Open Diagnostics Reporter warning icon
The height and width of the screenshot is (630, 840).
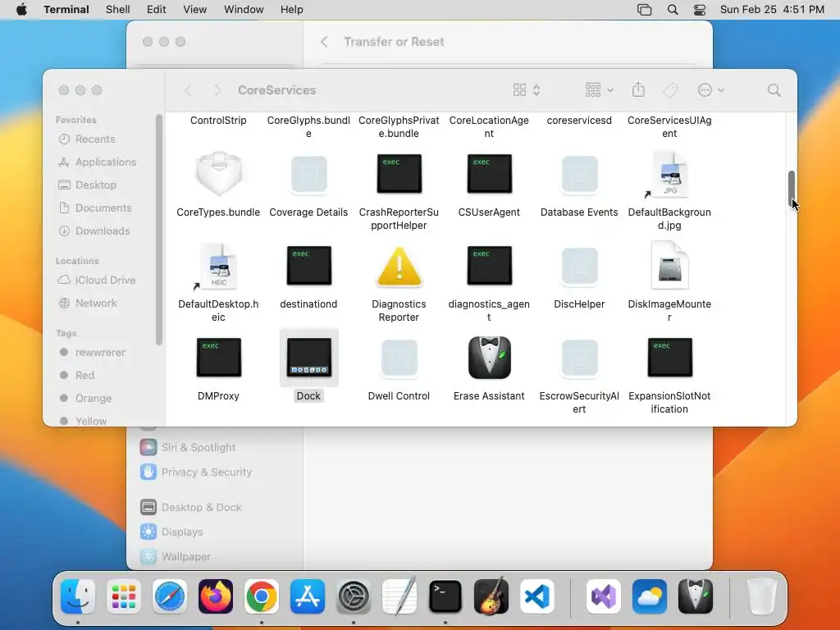pos(399,267)
